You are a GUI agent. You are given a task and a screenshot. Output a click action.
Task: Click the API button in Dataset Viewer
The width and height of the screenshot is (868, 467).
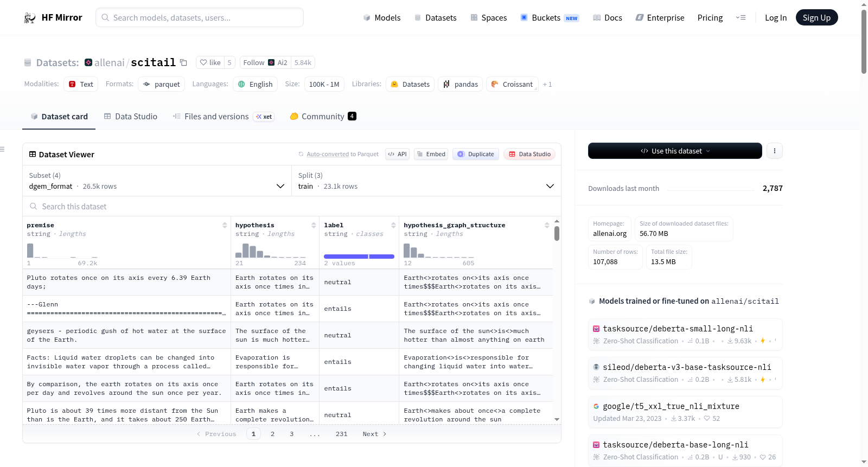tap(397, 154)
